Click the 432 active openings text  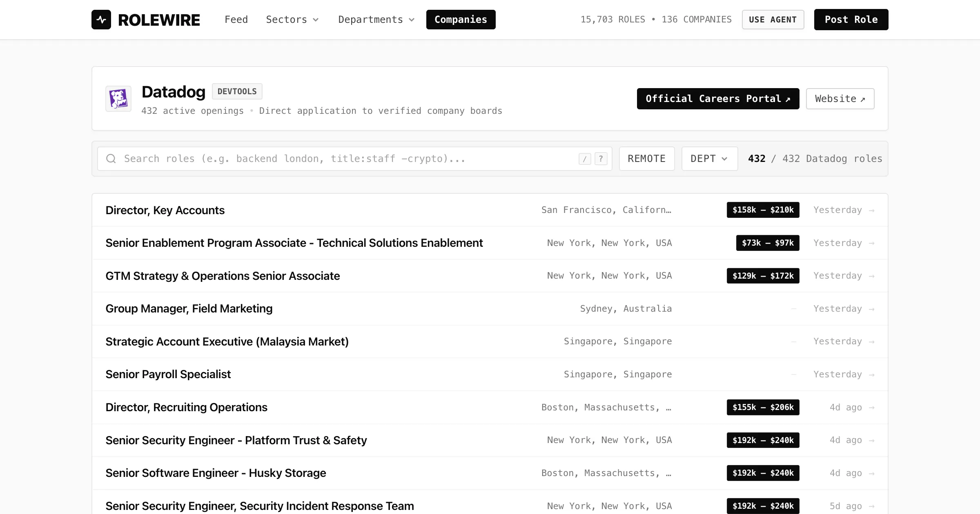[192, 111]
